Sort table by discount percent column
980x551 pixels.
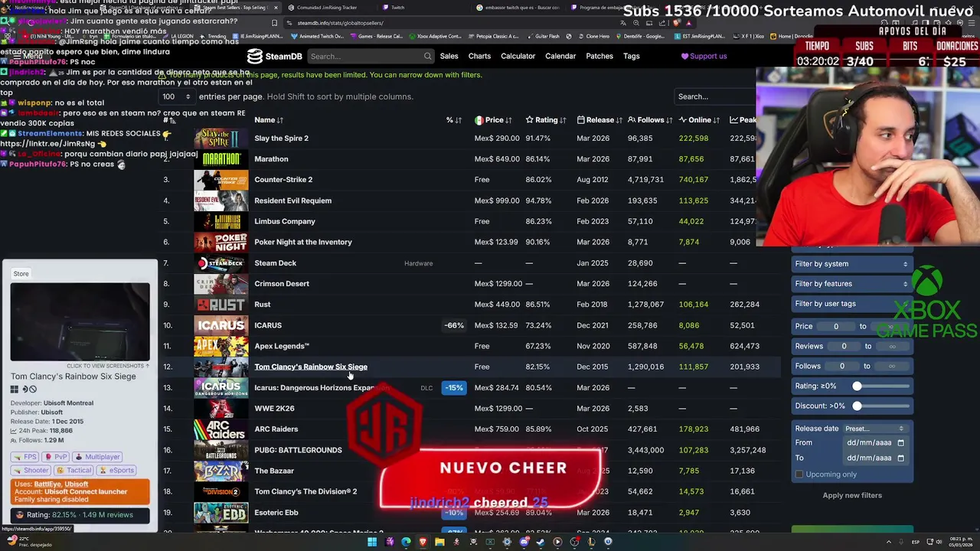454,120
